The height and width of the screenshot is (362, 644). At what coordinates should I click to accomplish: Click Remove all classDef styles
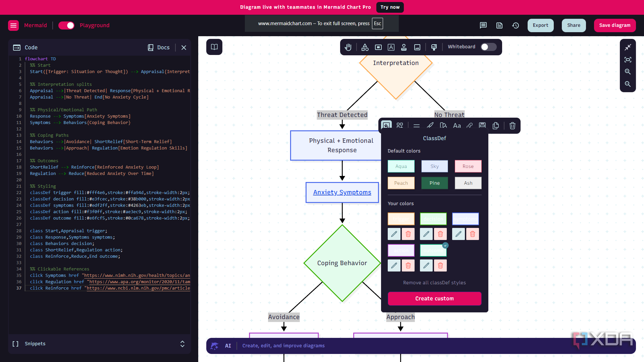point(435,283)
